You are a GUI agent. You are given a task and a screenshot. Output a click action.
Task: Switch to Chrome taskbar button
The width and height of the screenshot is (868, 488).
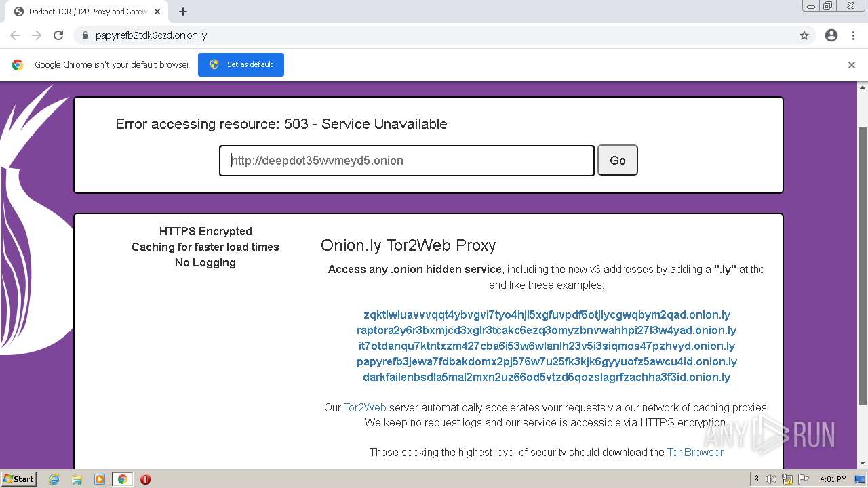[122, 479]
